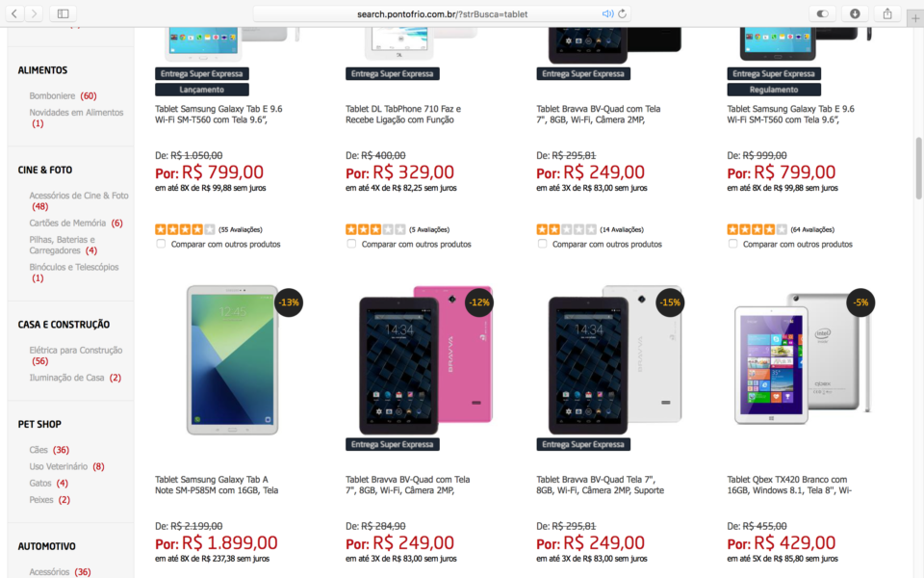The width and height of the screenshot is (924, 578).
Task: Open the '(64 Avaliações)' reviews link
Action: coord(811,230)
